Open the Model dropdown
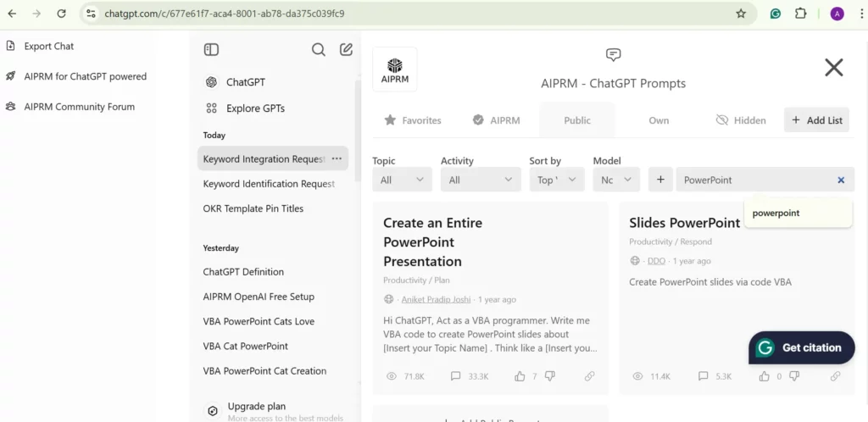868x422 pixels. pyautogui.click(x=615, y=180)
